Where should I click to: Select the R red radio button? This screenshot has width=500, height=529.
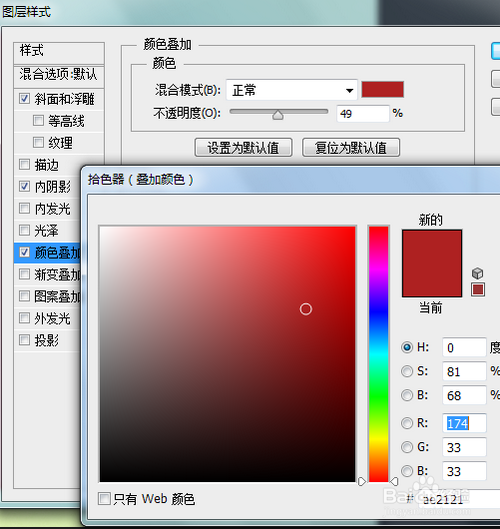[x=407, y=423]
